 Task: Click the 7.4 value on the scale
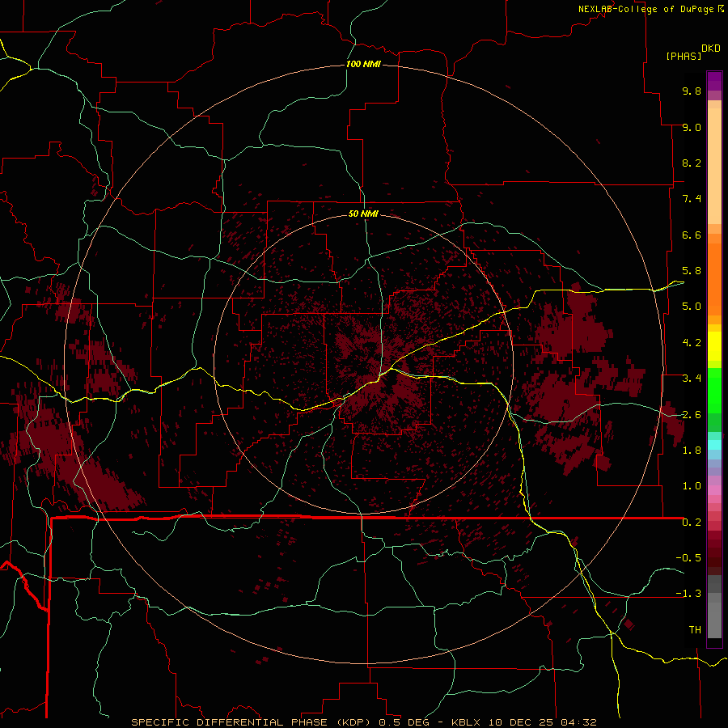[692, 199]
